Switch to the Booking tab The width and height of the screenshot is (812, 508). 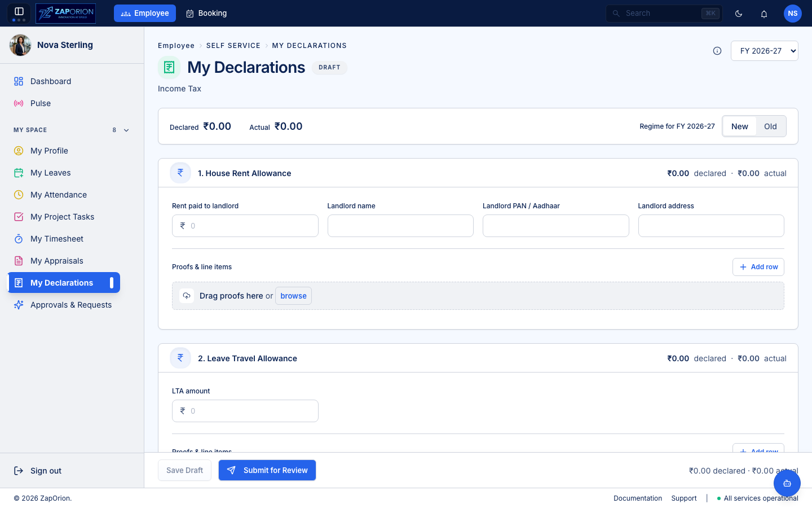coord(206,14)
